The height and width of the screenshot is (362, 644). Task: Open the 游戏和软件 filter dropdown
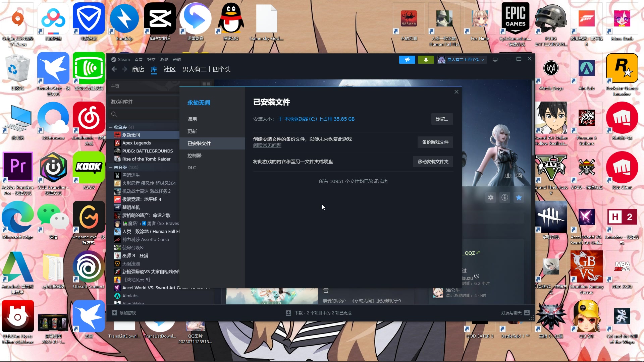143,102
